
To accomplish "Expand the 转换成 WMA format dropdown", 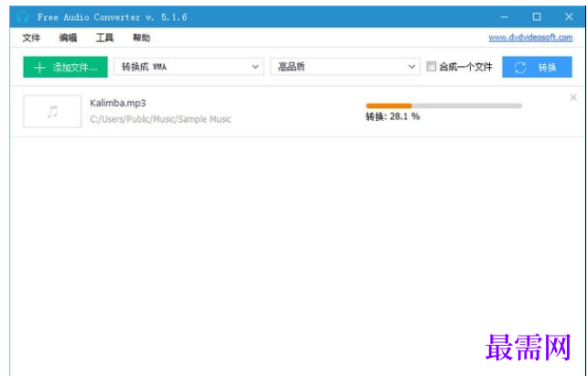I will tap(189, 67).
